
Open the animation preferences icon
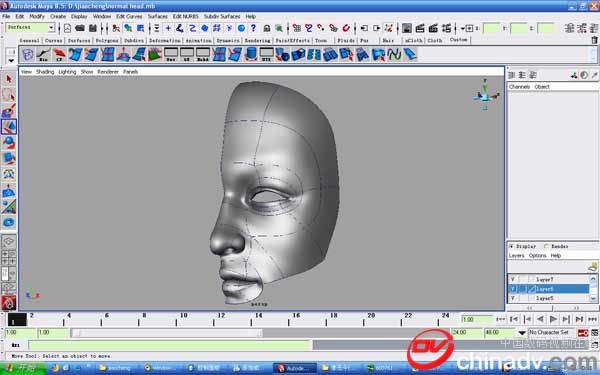click(595, 333)
